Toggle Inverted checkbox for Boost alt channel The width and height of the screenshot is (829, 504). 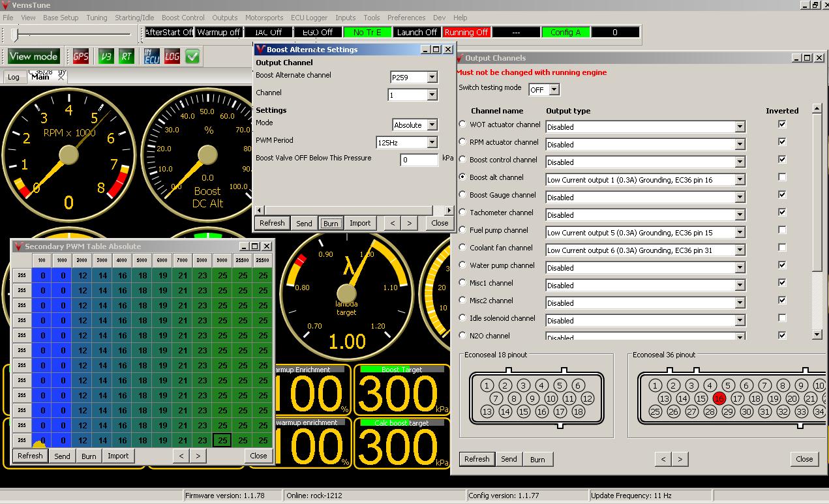[782, 177]
